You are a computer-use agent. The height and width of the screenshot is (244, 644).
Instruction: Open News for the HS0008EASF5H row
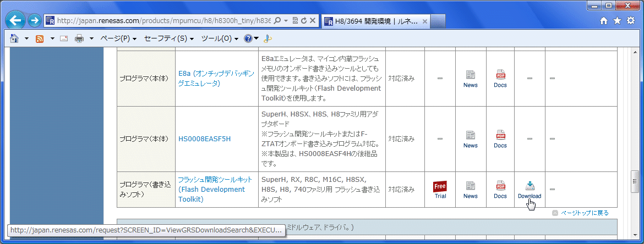point(471,139)
